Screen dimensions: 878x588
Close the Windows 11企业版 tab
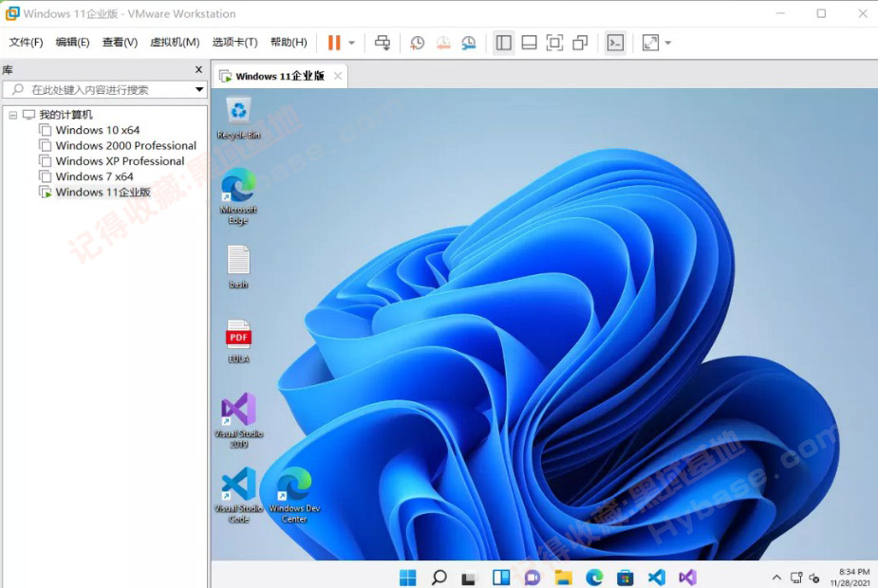point(338,76)
